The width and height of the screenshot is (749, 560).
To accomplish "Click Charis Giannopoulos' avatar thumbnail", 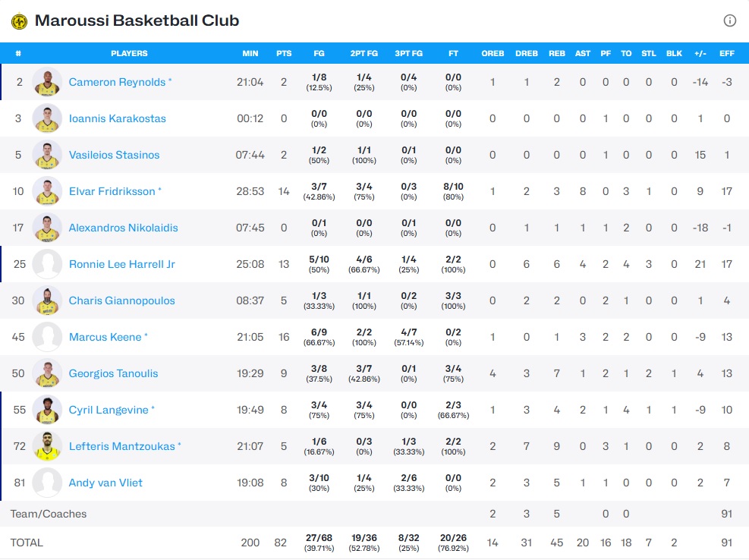I will click(x=48, y=300).
